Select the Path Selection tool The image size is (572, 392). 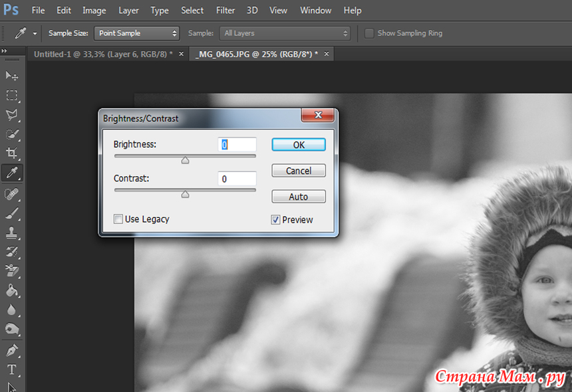tap(12, 387)
